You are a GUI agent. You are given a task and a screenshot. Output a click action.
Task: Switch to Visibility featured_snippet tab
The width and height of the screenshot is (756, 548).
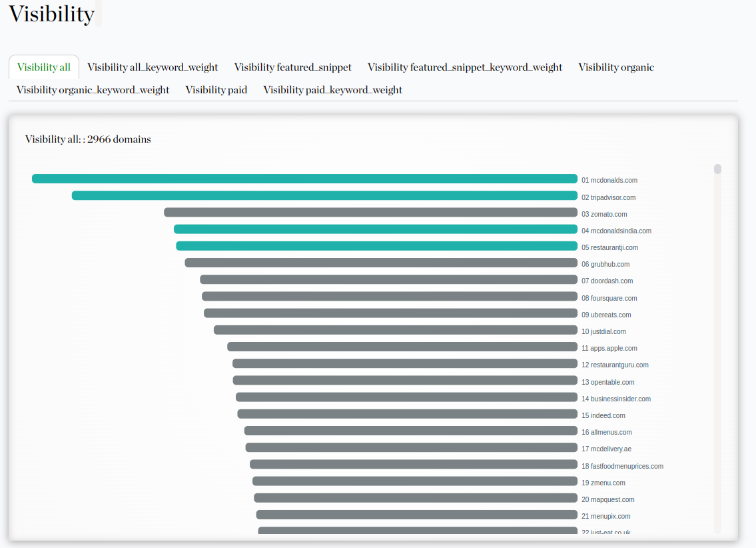(292, 67)
